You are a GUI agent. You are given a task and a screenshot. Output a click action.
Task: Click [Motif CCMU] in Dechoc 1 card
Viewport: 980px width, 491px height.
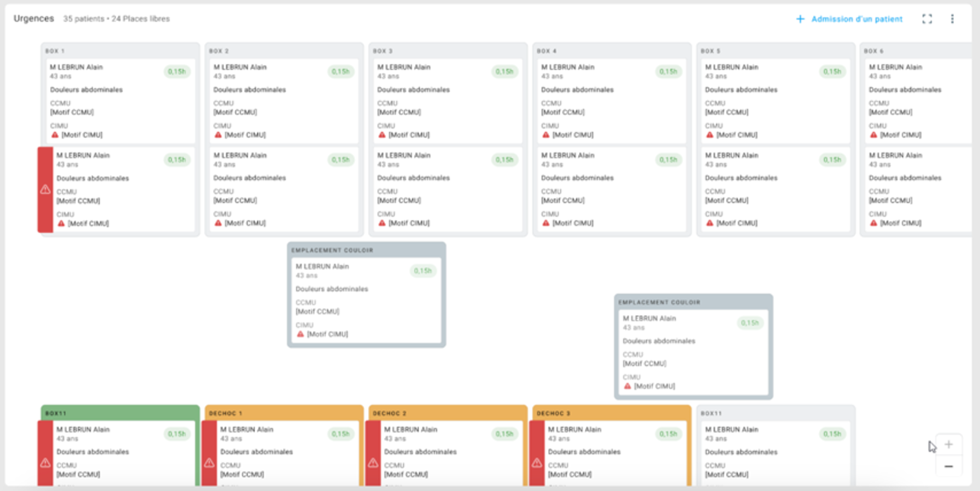coord(242,474)
